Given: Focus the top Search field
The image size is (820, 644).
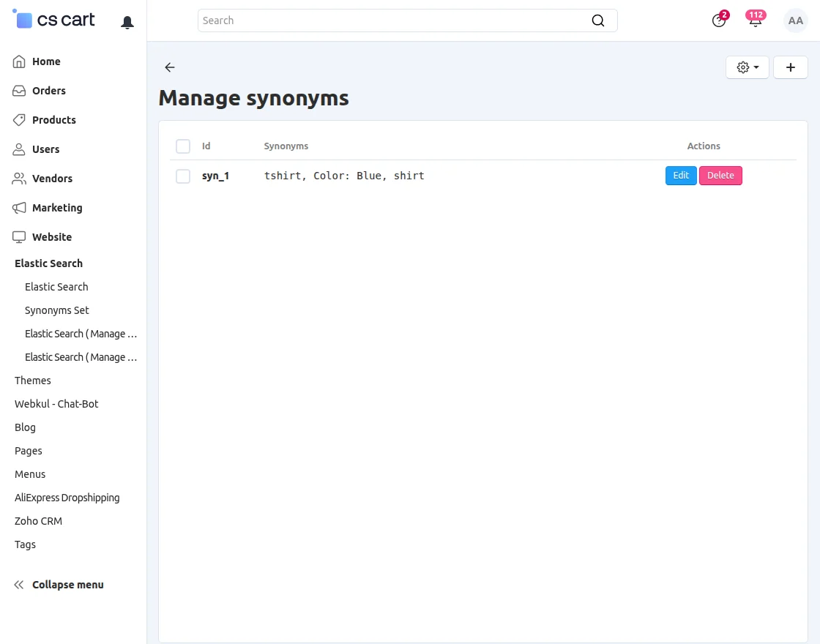Looking at the screenshot, I should point(407,20).
